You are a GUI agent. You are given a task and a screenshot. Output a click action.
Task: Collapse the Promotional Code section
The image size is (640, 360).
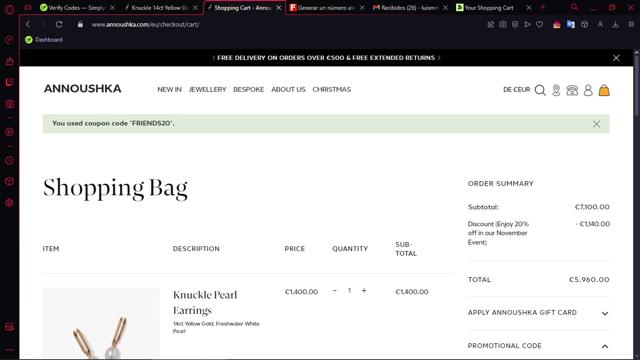[538, 346]
